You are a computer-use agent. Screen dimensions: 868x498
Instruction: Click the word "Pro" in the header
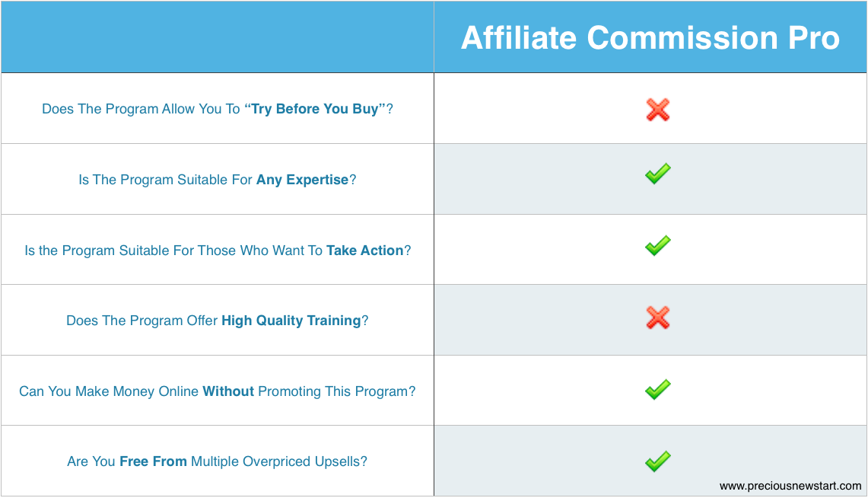814,37
